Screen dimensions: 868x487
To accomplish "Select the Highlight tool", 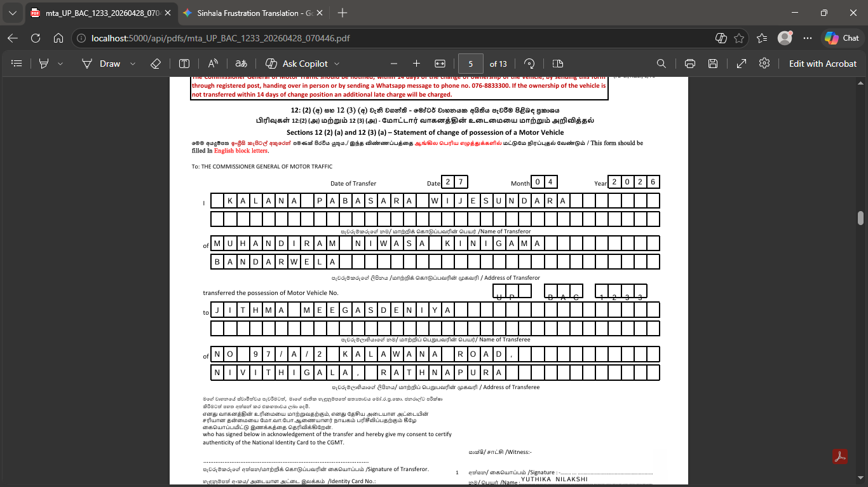I will 44,64.
